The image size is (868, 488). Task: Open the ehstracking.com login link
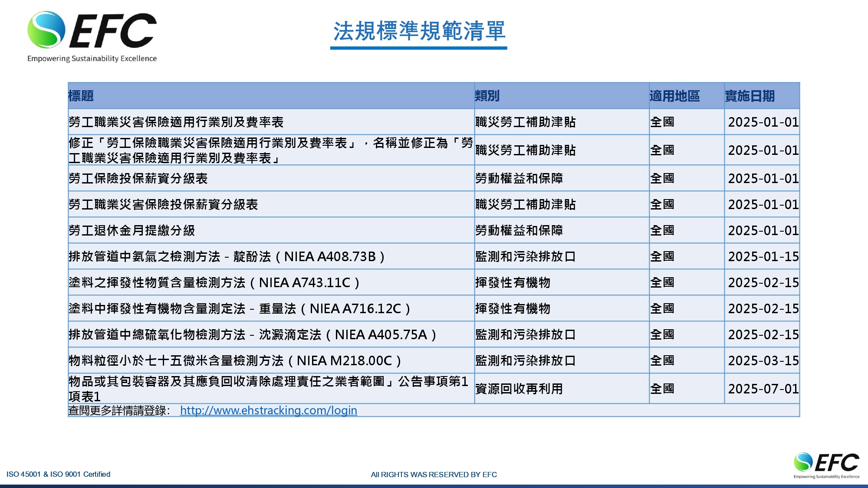268,410
